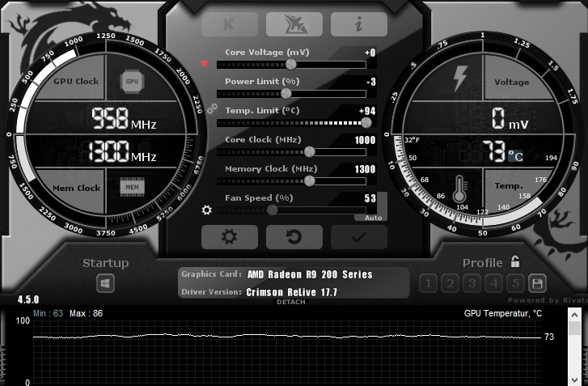588x386 pixels.
Task: Click the lightning bolt voltage icon
Action: click(x=460, y=78)
